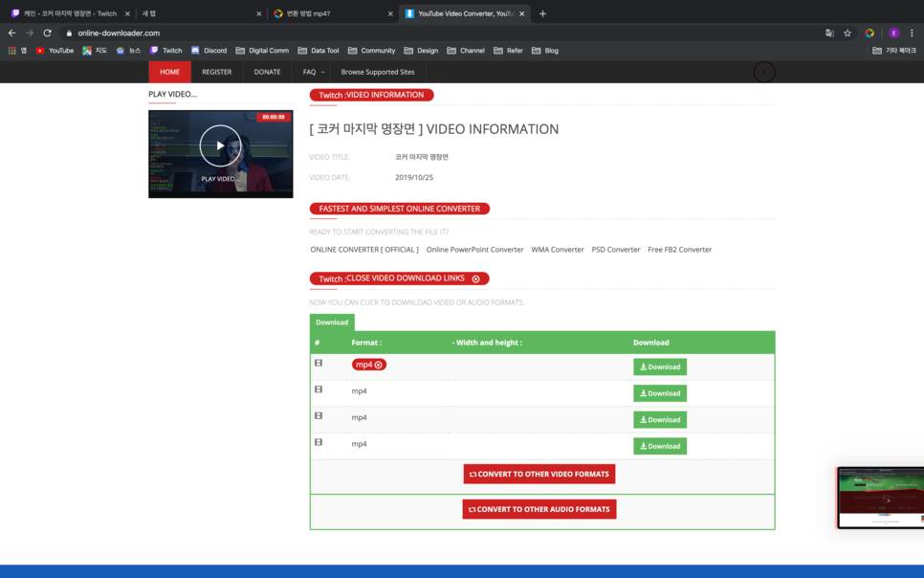Open the purple profile avatar
This screenshot has height=578, width=924.
tap(894, 33)
